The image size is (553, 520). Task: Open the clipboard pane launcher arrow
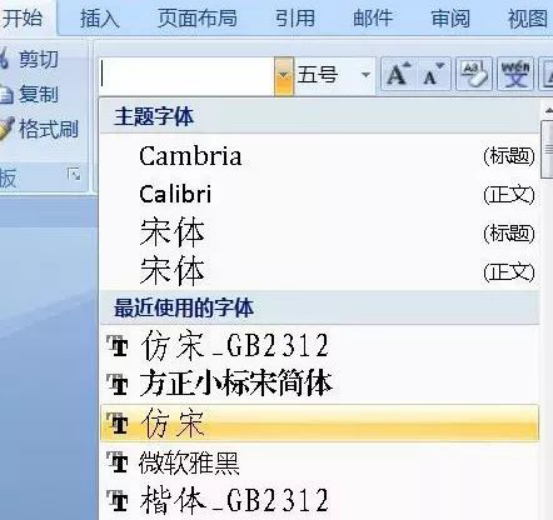pyautogui.click(x=74, y=174)
